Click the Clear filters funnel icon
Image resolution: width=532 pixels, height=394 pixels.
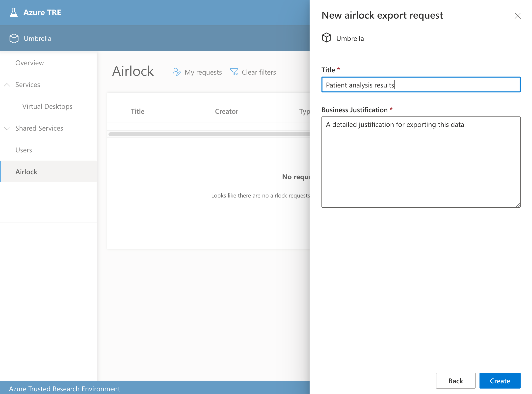[234, 72]
